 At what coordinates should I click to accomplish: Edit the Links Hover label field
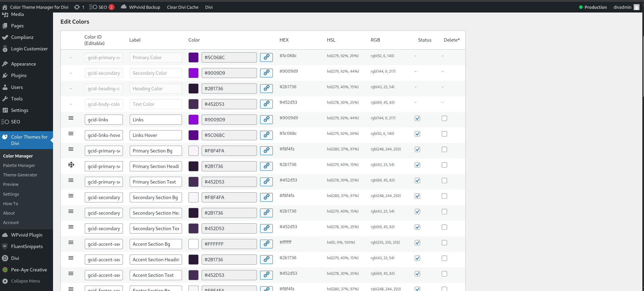pyautogui.click(x=156, y=135)
